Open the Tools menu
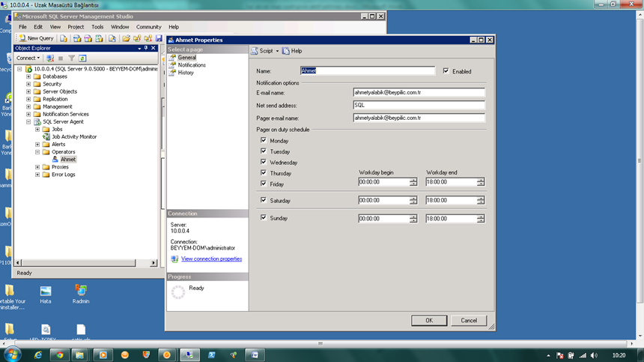Viewport: 644px width, 362px height. 97,27
